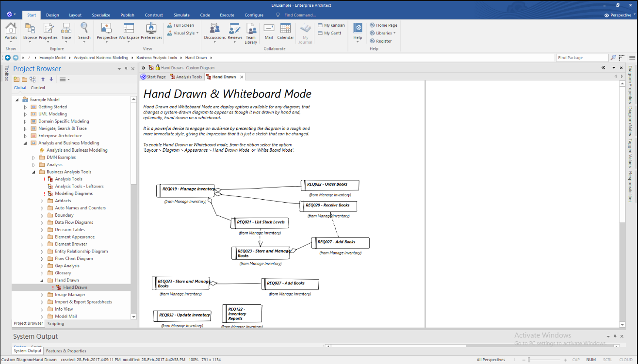Expand the Getting Started node
Viewport: 638px width, 364px height.
pyautogui.click(x=25, y=107)
